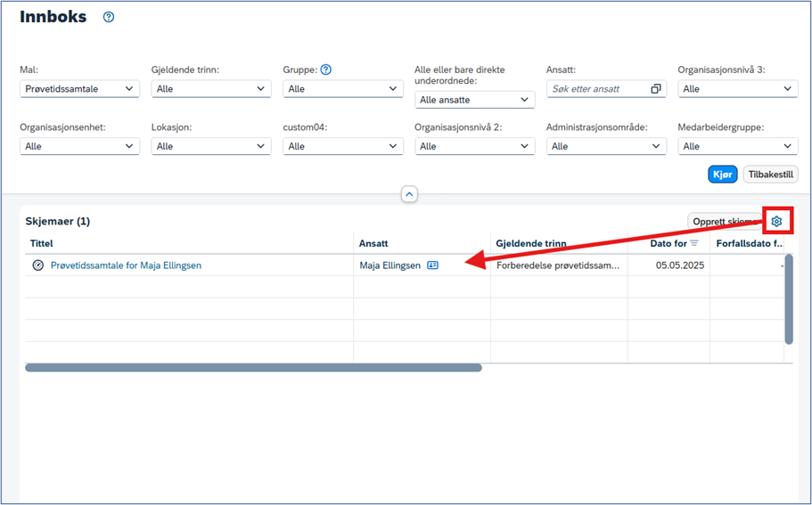Click the Tittel column header
The width and height of the screenshot is (812, 505).
tap(189, 243)
